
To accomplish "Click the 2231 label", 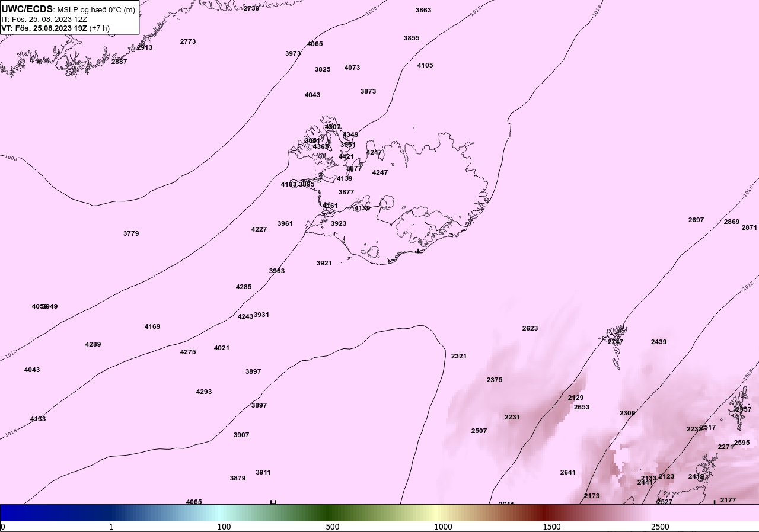I will click(x=512, y=417).
